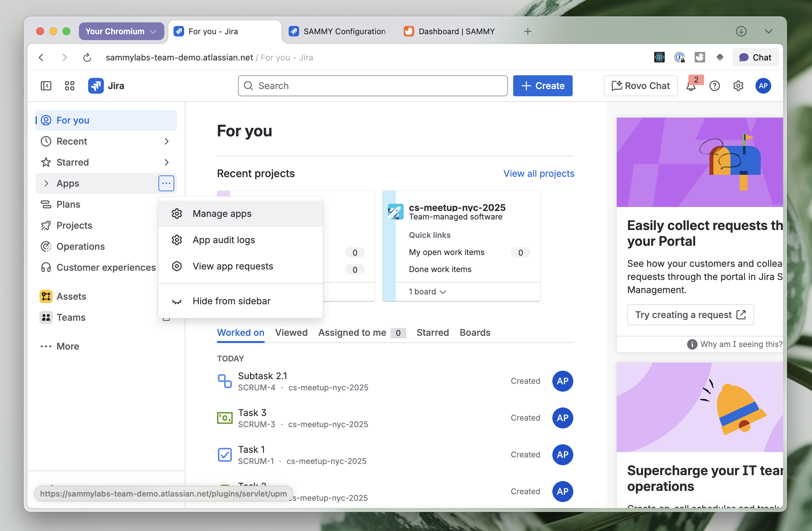The image size is (812, 531).
Task: Open the Assets sidebar item
Action: pyautogui.click(x=71, y=296)
